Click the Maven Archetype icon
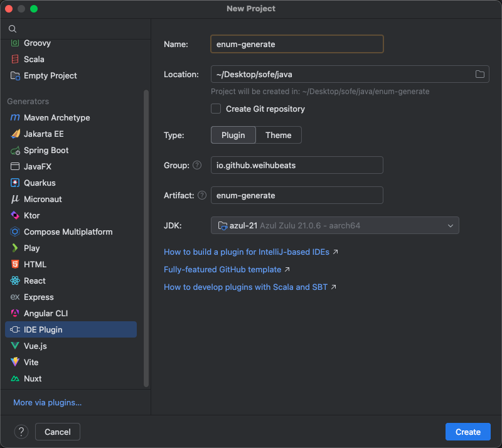Image resolution: width=502 pixels, height=448 pixels. click(14, 117)
